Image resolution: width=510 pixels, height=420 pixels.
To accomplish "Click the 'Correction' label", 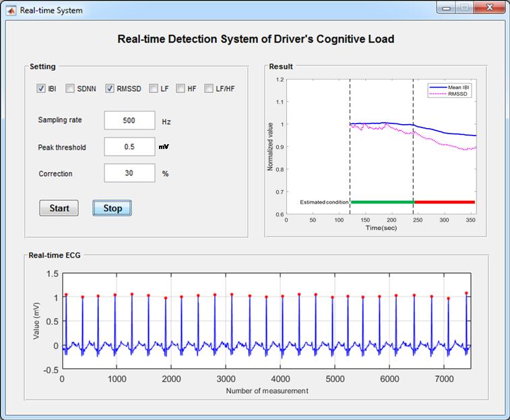I will (55, 174).
